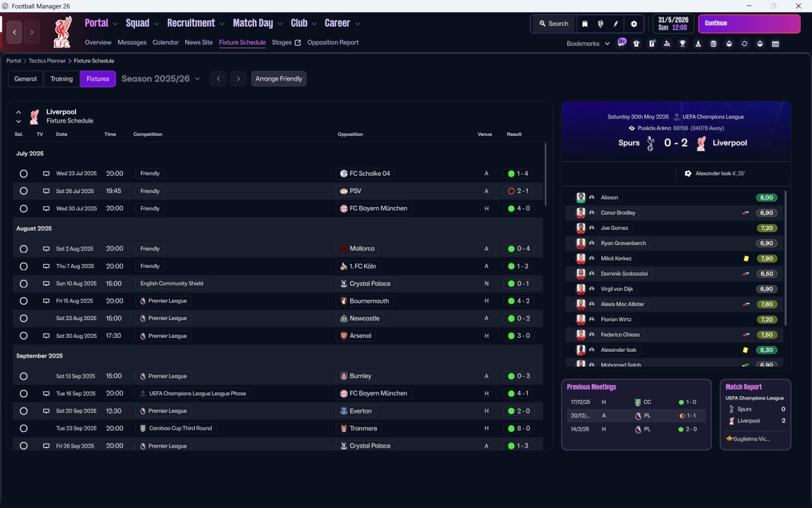Click the TV icon on Bournemouth row
Image resolution: width=812 pixels, height=508 pixels.
coord(46,301)
